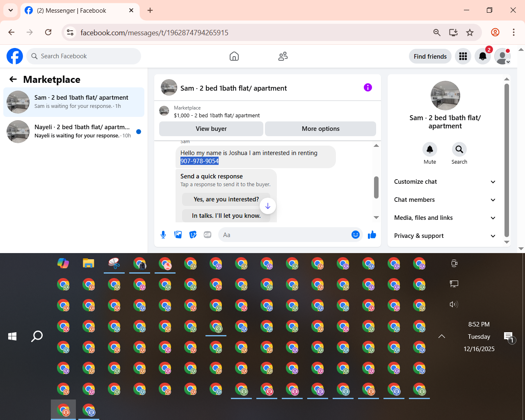Install app icon in address bar

coord(453,32)
